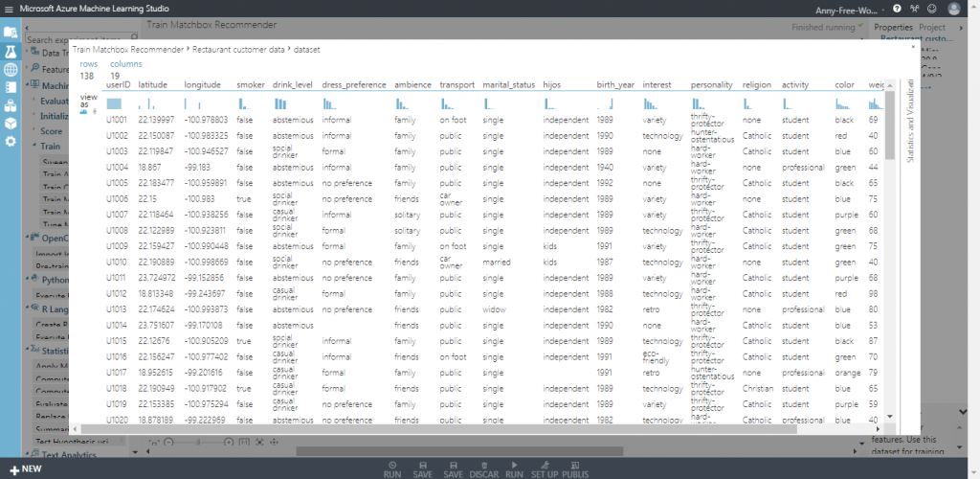Open the Experiments flask icon
980x479 pixels.
(x=10, y=52)
